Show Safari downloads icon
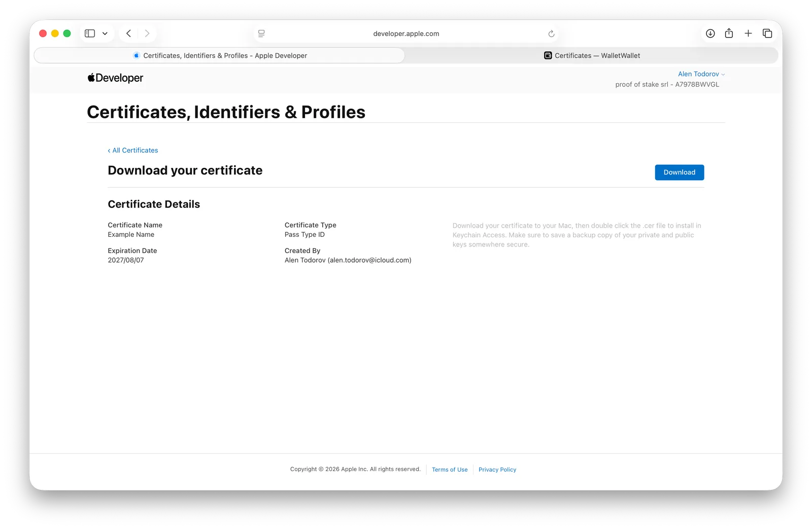This screenshot has height=529, width=812. pos(710,33)
